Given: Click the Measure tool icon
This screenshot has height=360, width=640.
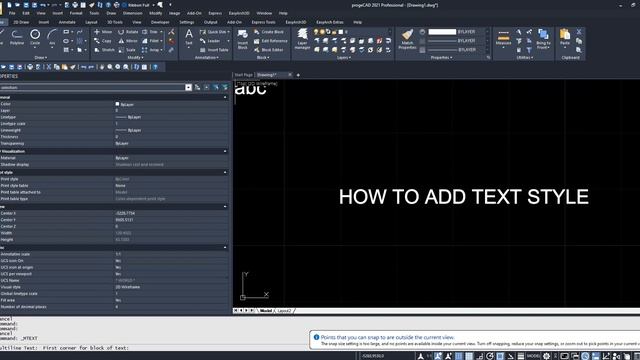Looking at the screenshot, I should click(x=503, y=37).
